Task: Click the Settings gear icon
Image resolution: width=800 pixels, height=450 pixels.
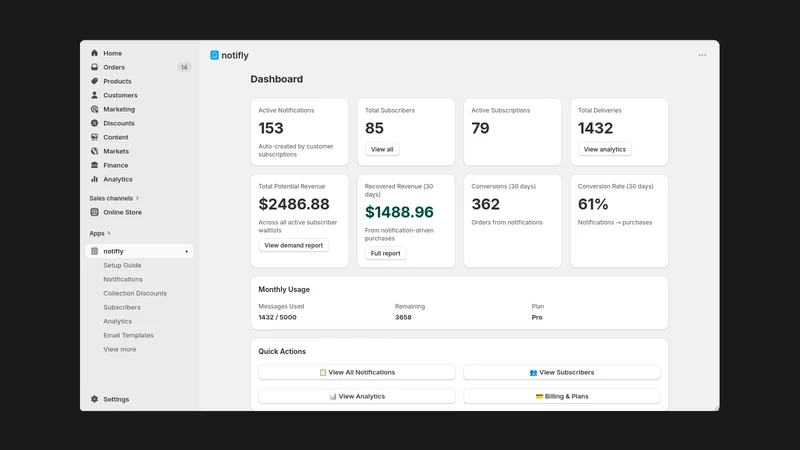Action: coord(94,399)
